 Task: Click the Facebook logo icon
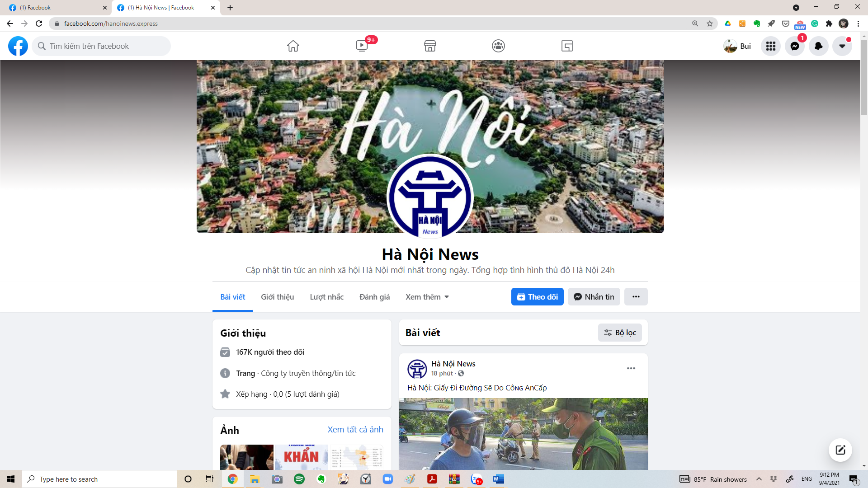[x=18, y=46]
